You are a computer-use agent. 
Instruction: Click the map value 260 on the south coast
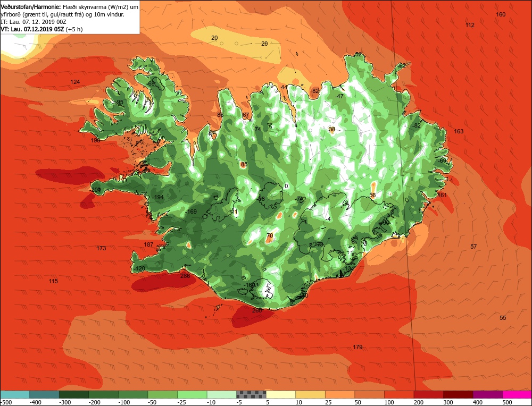pyautogui.click(x=257, y=310)
